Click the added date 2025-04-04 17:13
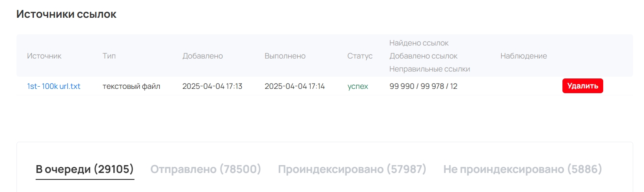644x192 pixels. (212, 86)
